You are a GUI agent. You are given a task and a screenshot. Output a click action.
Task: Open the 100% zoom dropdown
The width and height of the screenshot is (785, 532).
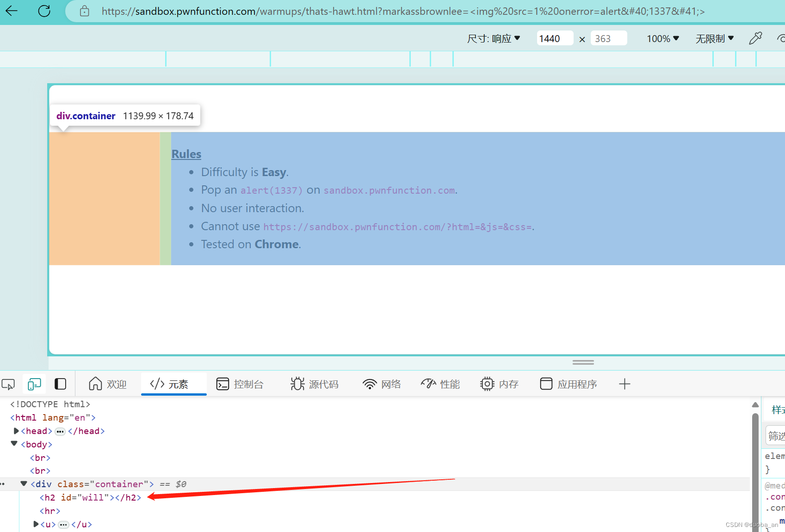coord(662,38)
